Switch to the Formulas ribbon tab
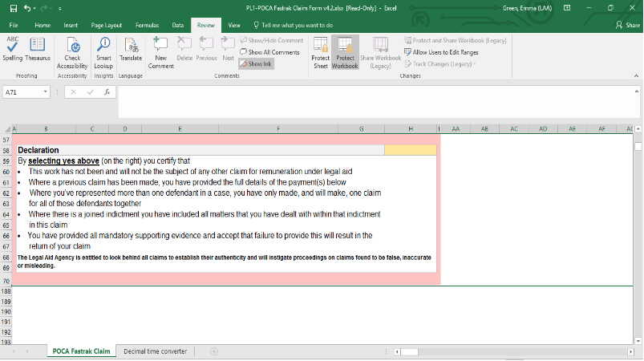The image size is (644, 361). pos(145,26)
